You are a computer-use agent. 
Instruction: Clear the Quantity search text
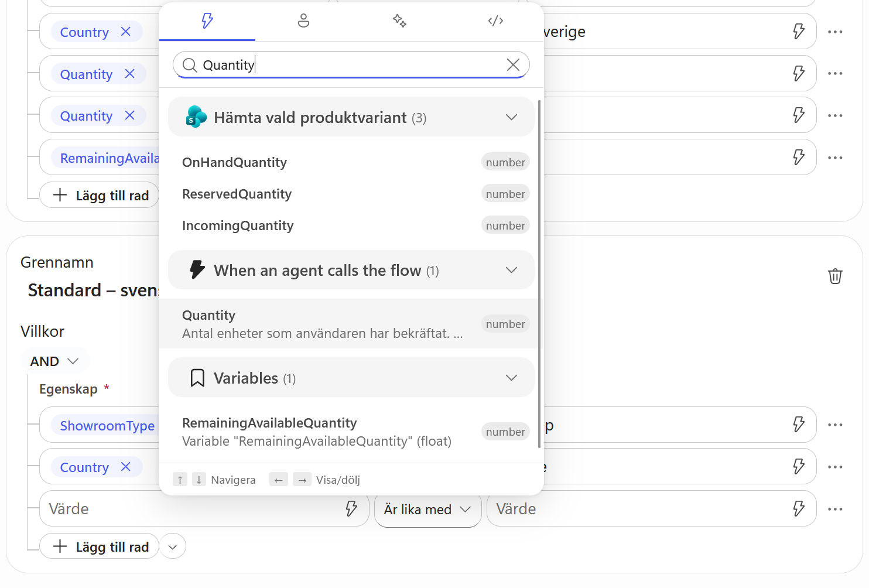[x=513, y=65]
